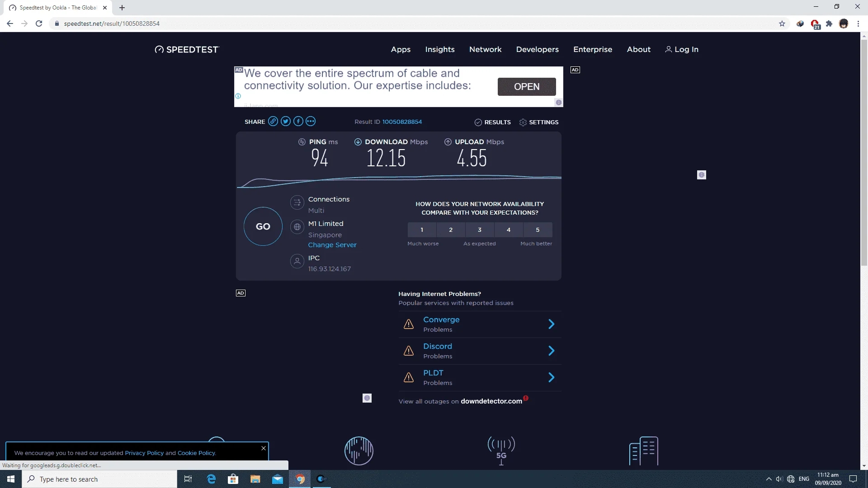Open the Enterprise menu
The width and height of the screenshot is (868, 488).
click(x=593, y=49)
